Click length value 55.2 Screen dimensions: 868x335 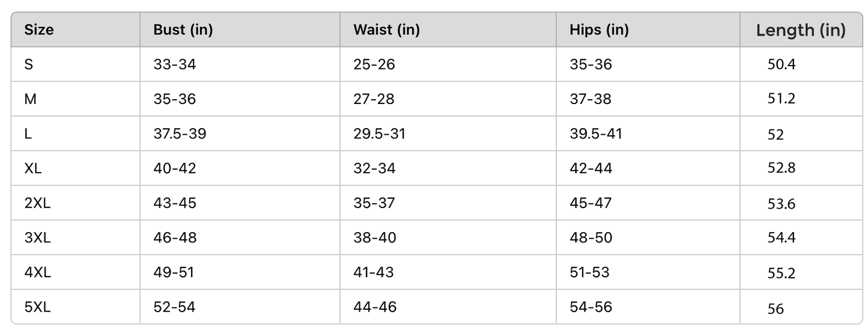[x=781, y=273]
